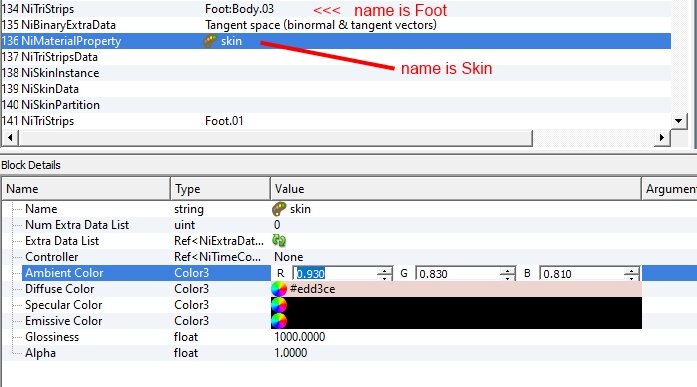This screenshot has width=697, height=387.
Task: Click the Tangent space value text
Action: pos(321,25)
